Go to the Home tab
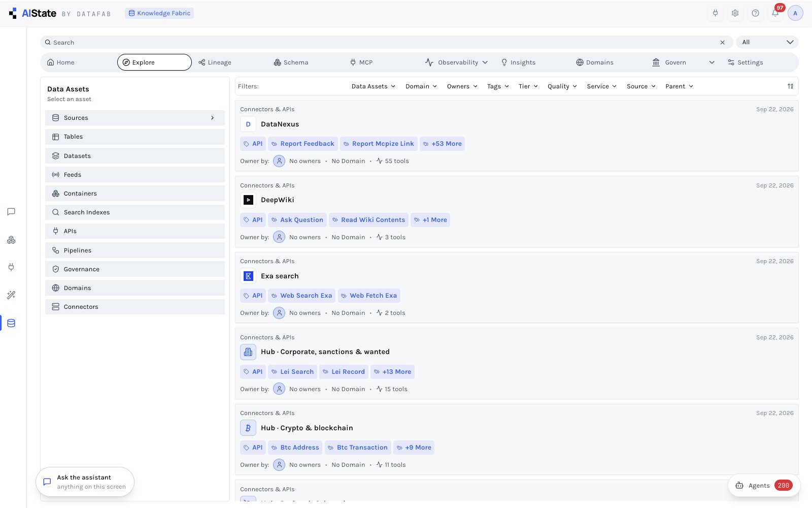 tap(61, 62)
